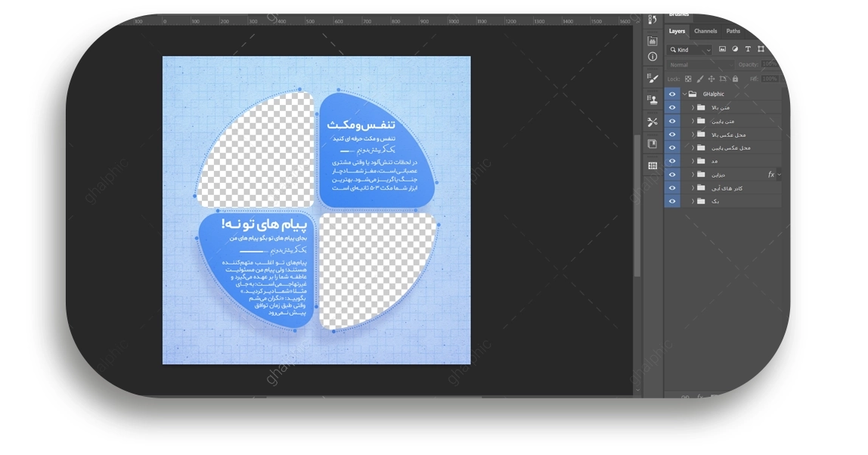This screenshot has height=455, width=868.
Task: Expand the کادر های آبی group
Action: 693,187
